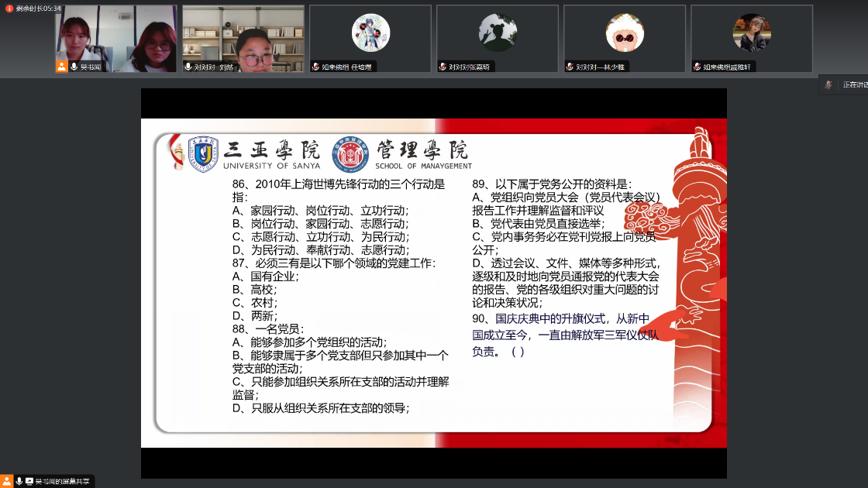Click the orange host icon on 吴书闻's tile
868x488 pixels.
61,66
